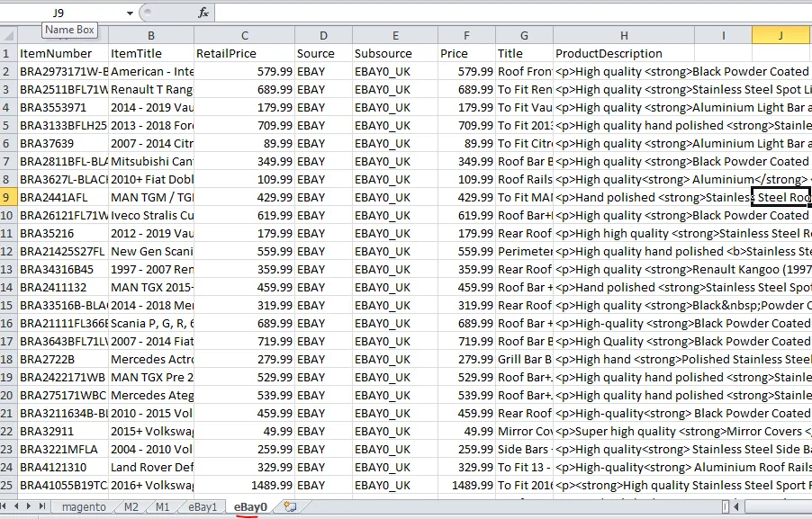
Task: Click the Source header cell
Action: pyautogui.click(x=324, y=53)
